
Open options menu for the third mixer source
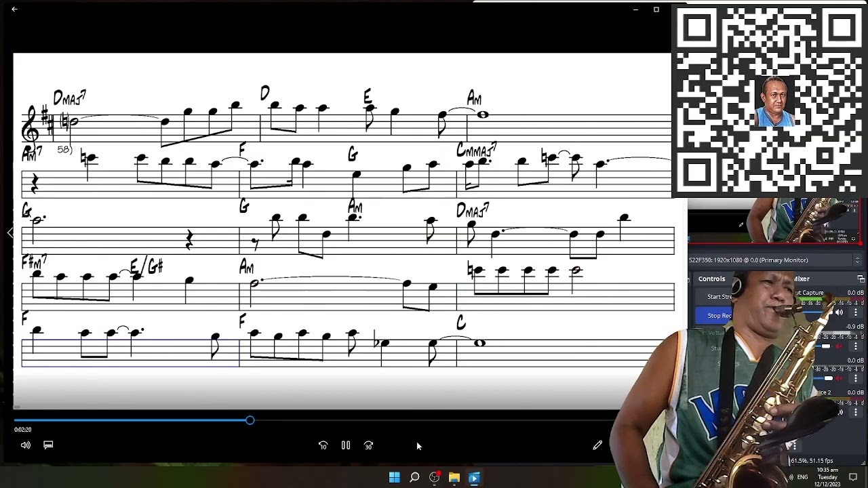[x=855, y=378]
